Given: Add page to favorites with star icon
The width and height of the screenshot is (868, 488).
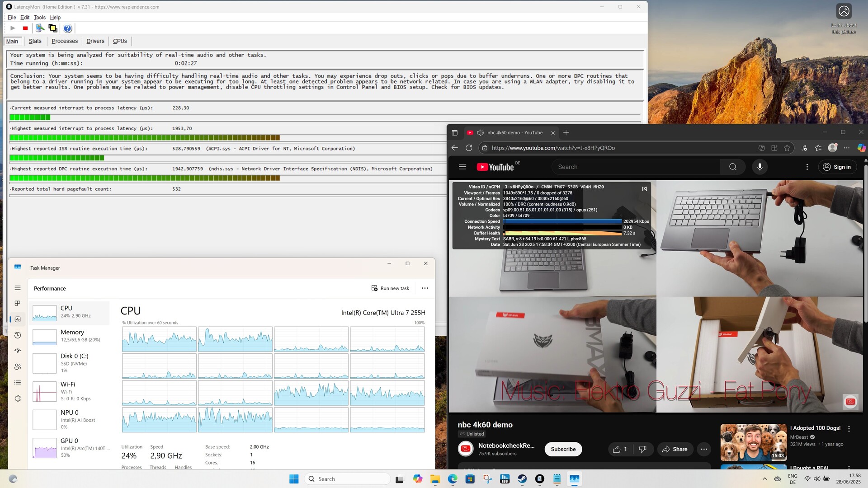Looking at the screenshot, I should tap(787, 148).
